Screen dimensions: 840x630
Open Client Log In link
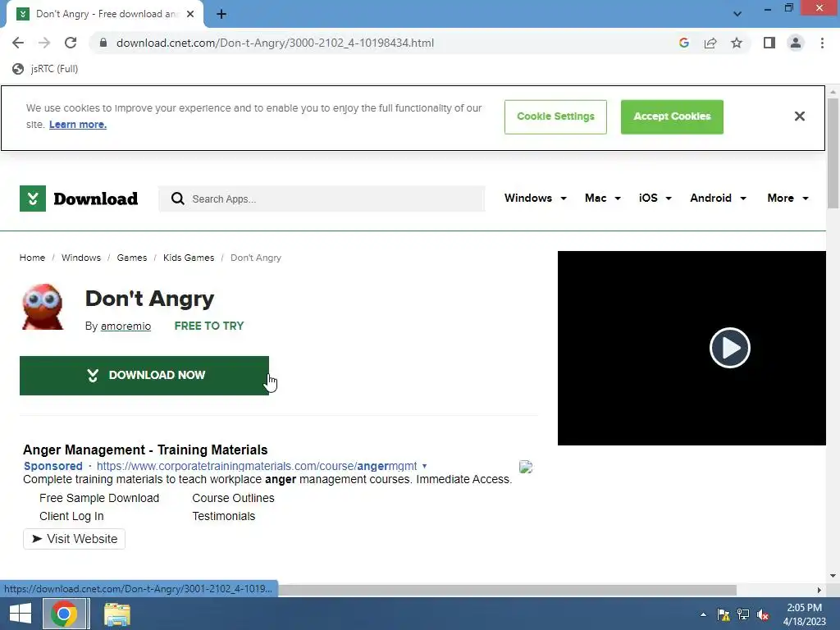click(x=71, y=517)
